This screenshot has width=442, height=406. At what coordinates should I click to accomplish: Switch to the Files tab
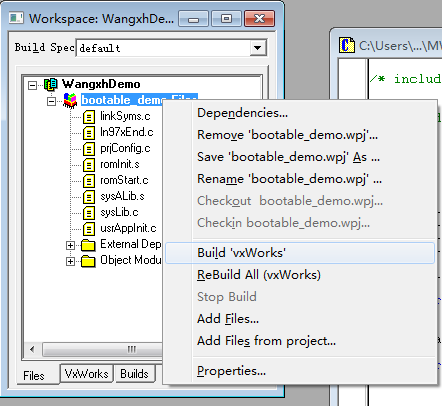[34, 376]
